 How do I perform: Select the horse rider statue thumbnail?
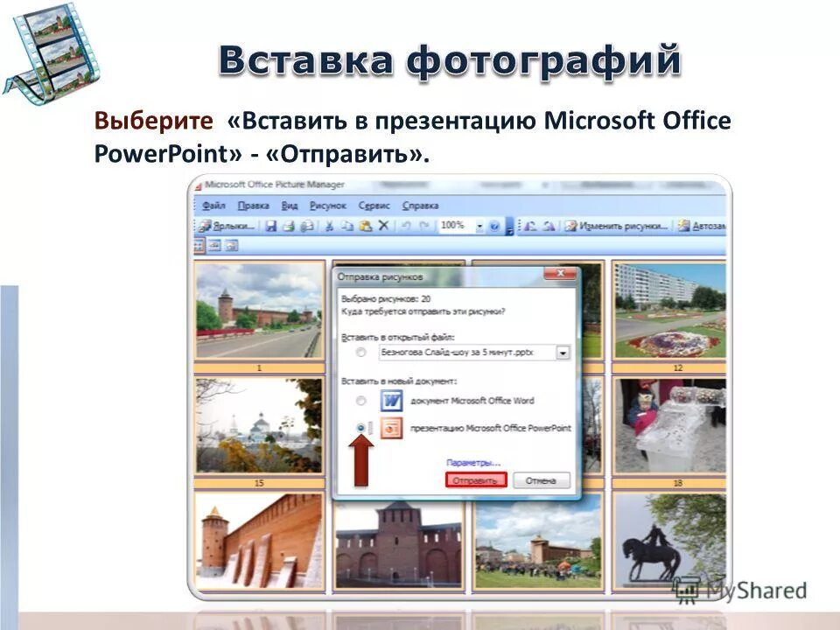(x=669, y=542)
